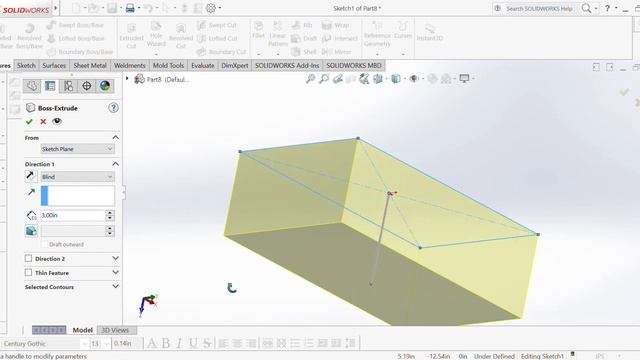Open the PropertyManager tab icon
Viewport: 640px width, 360px height.
[50, 86]
